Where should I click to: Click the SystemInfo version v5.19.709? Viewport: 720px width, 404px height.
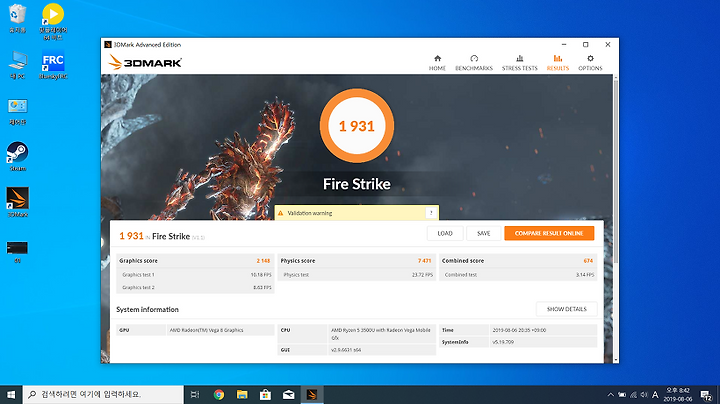click(x=503, y=342)
